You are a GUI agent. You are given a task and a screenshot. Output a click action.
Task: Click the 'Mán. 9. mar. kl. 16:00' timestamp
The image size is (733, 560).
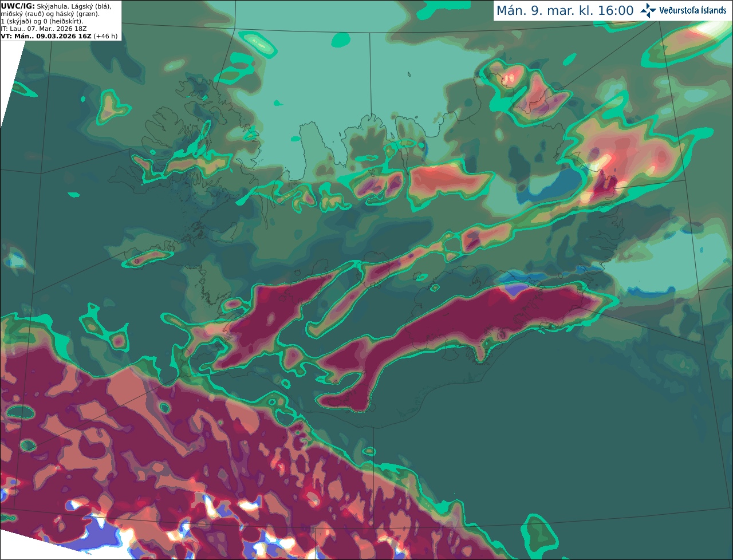[x=565, y=11]
